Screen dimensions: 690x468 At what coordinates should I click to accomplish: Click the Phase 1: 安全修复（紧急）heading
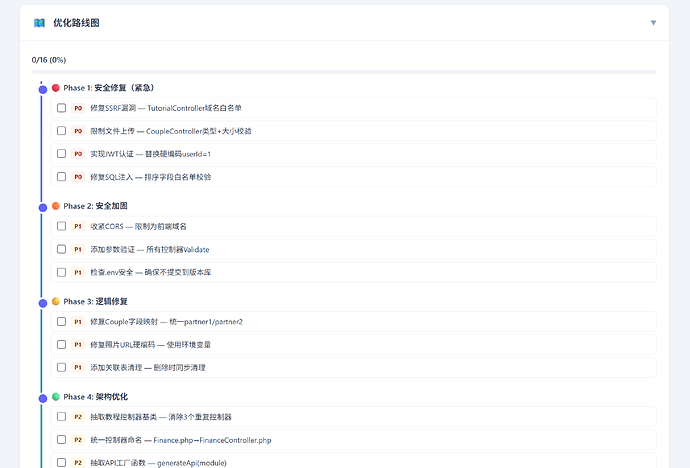click(109, 88)
